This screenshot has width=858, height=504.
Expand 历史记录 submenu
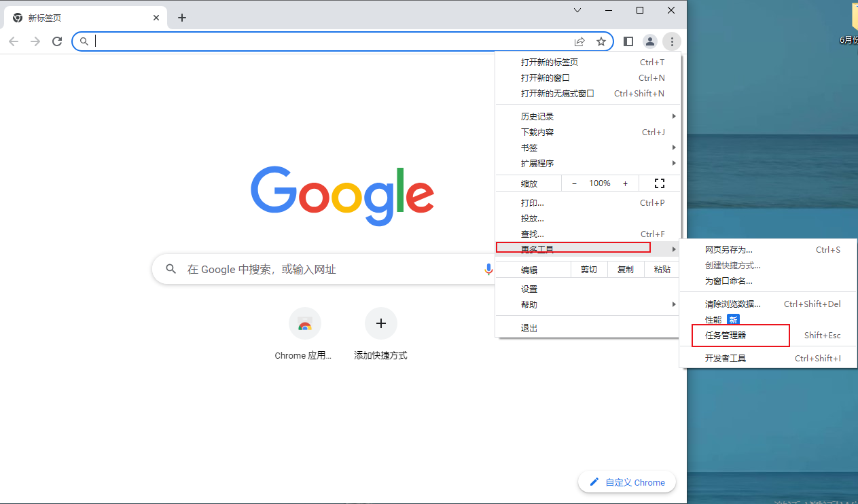(x=588, y=116)
